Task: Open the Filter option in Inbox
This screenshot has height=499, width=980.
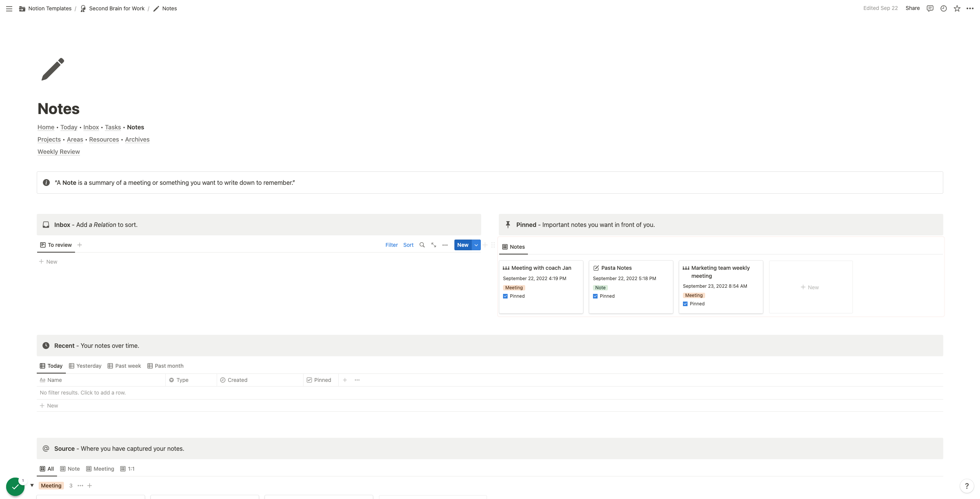Action: (x=392, y=245)
